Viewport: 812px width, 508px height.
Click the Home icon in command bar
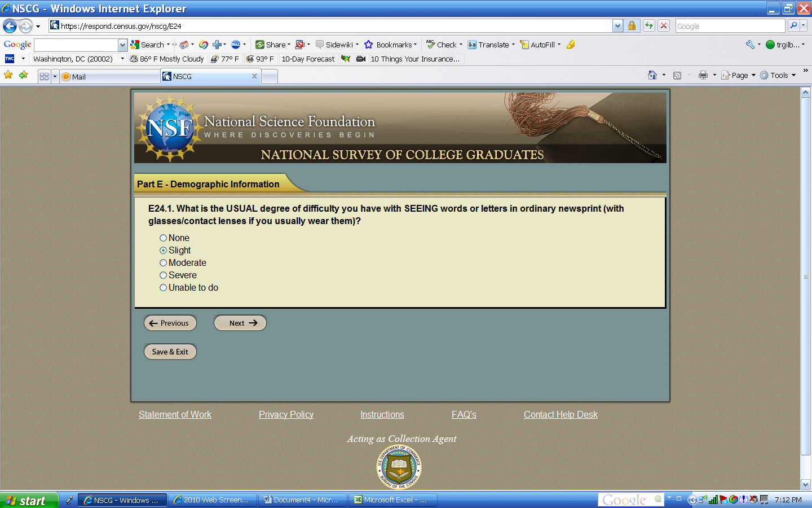coord(652,75)
